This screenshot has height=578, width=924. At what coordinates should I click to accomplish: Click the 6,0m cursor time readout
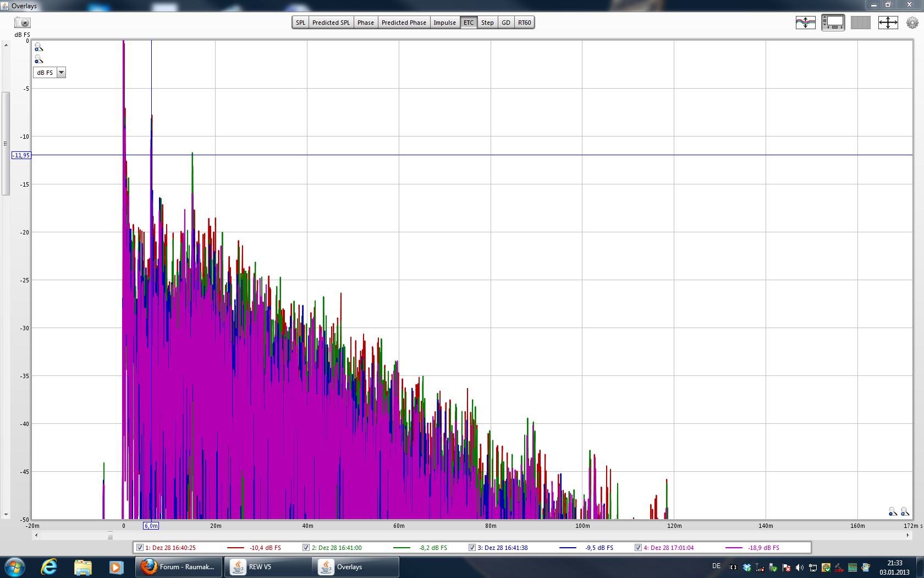pyautogui.click(x=151, y=526)
